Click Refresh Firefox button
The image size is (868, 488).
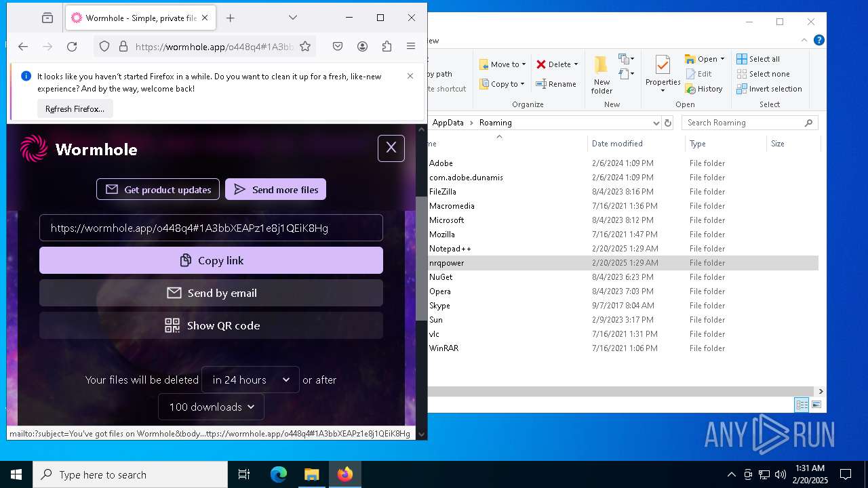75,108
